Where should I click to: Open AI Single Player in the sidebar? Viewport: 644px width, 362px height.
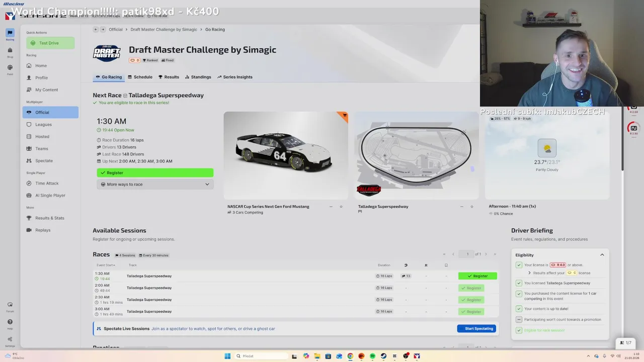coord(50,195)
